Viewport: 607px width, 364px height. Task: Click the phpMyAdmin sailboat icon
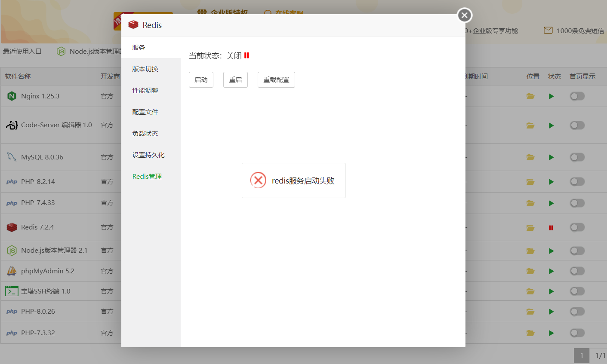click(12, 271)
